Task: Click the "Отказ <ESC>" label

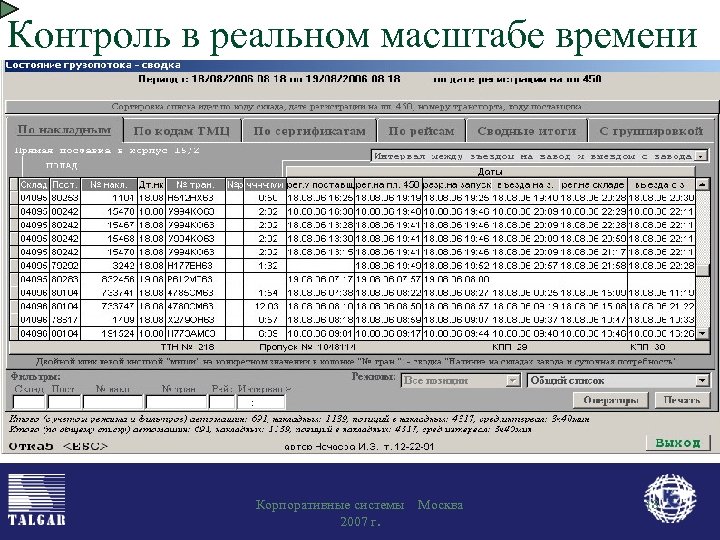Action: coord(58,446)
